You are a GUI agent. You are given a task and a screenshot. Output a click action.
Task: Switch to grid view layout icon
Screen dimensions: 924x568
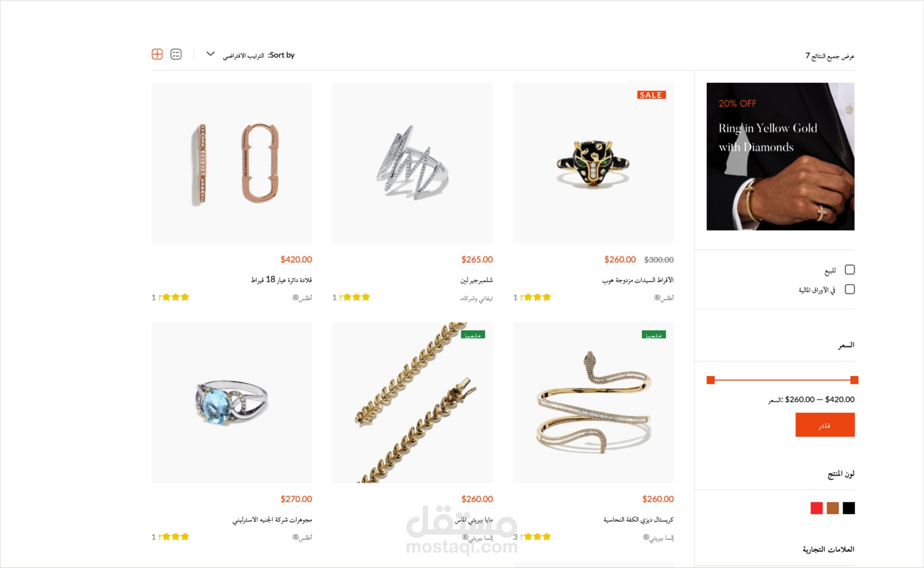(x=157, y=54)
